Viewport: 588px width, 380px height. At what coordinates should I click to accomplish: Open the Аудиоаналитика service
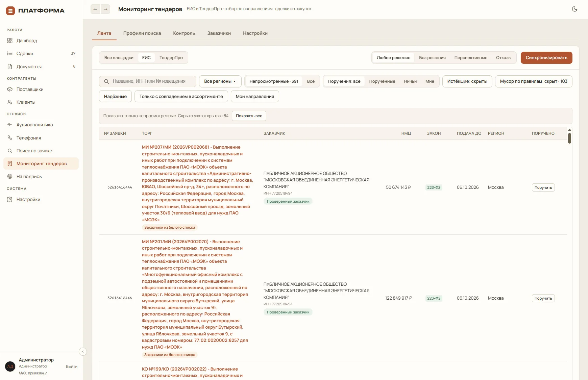coord(41,125)
